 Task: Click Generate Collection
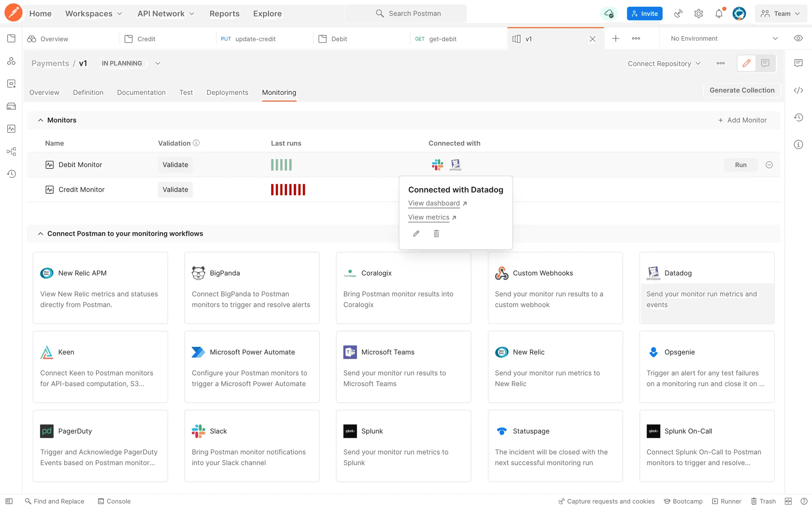pos(742,90)
